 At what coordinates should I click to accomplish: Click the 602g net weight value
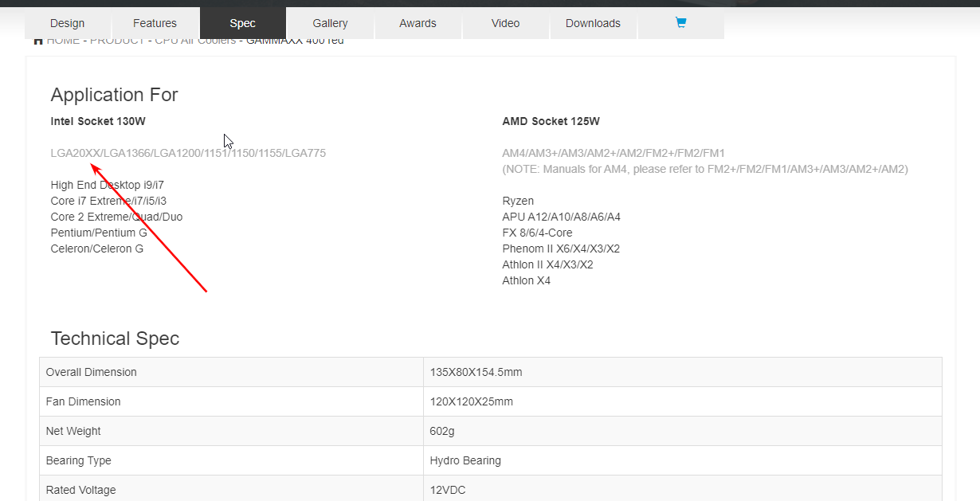point(441,431)
